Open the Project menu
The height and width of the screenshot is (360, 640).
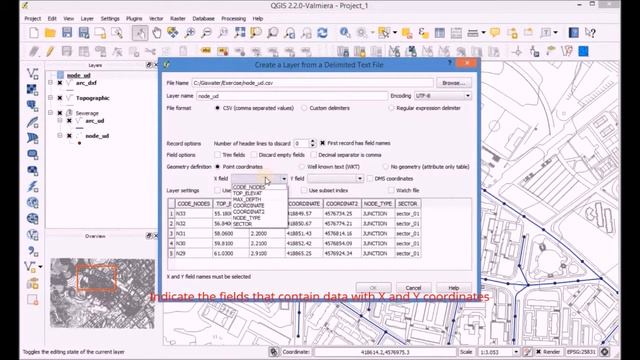coord(33,19)
